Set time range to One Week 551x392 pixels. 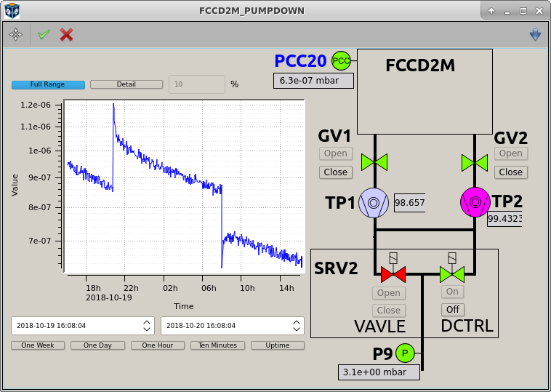(38, 345)
